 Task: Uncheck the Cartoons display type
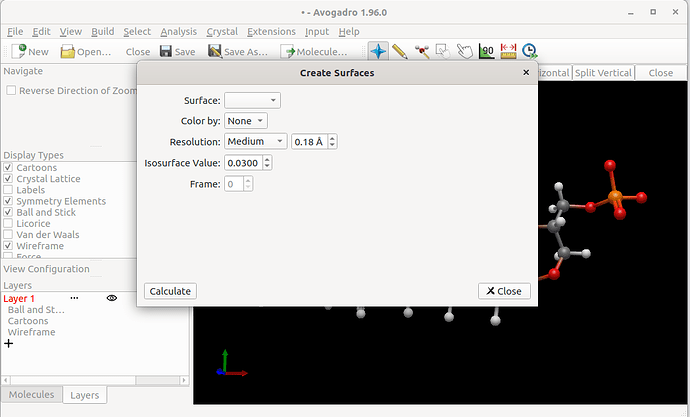[x=8, y=167]
